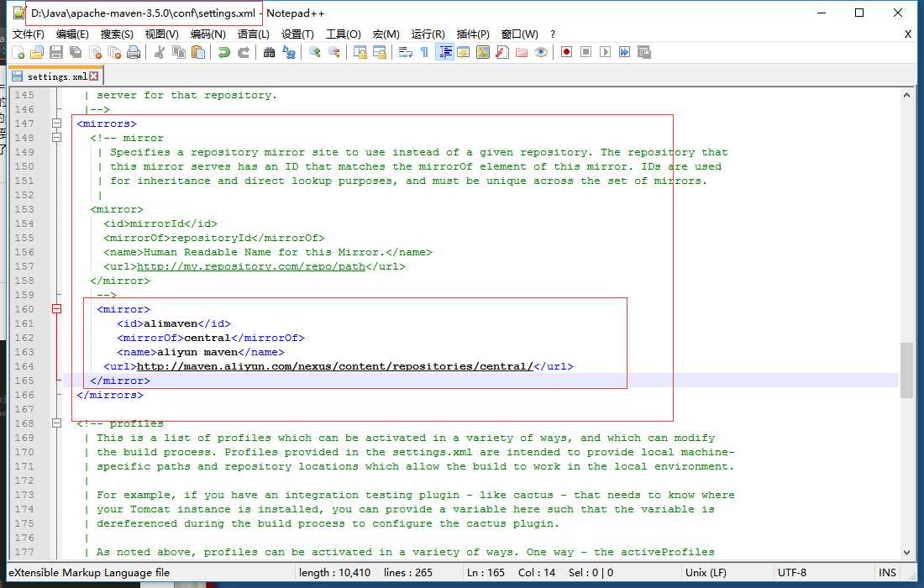Copy selection using toolbar icon
The height and width of the screenshot is (588, 924).
pyautogui.click(x=179, y=52)
